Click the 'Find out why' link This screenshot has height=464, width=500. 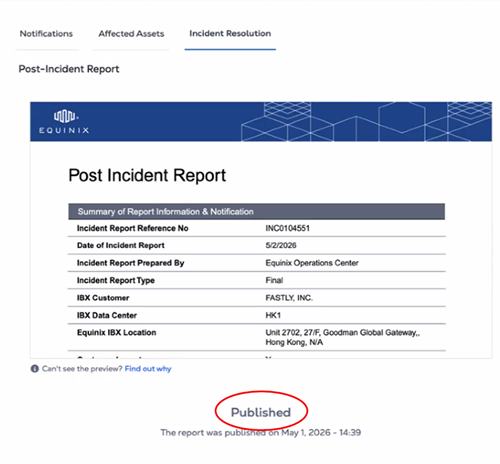[x=148, y=369]
